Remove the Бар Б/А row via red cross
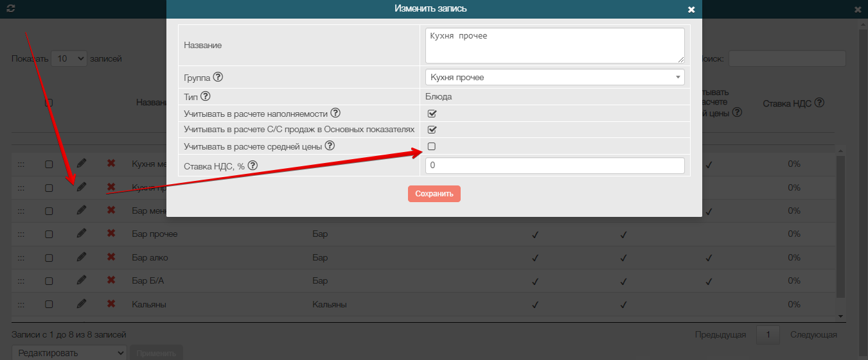 111,280
